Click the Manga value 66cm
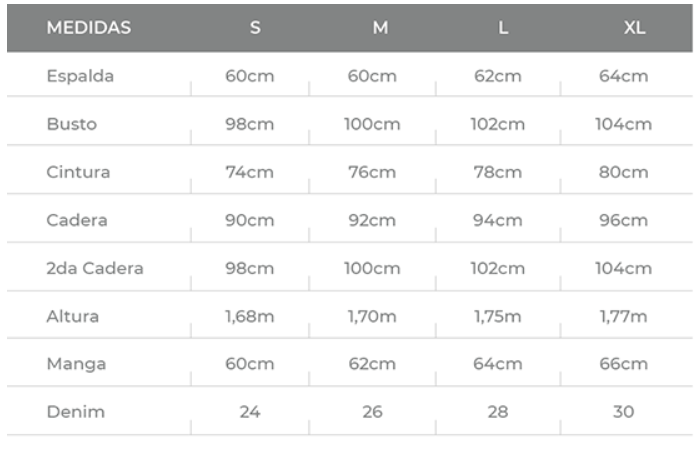This screenshot has height=451, width=697. (x=623, y=364)
